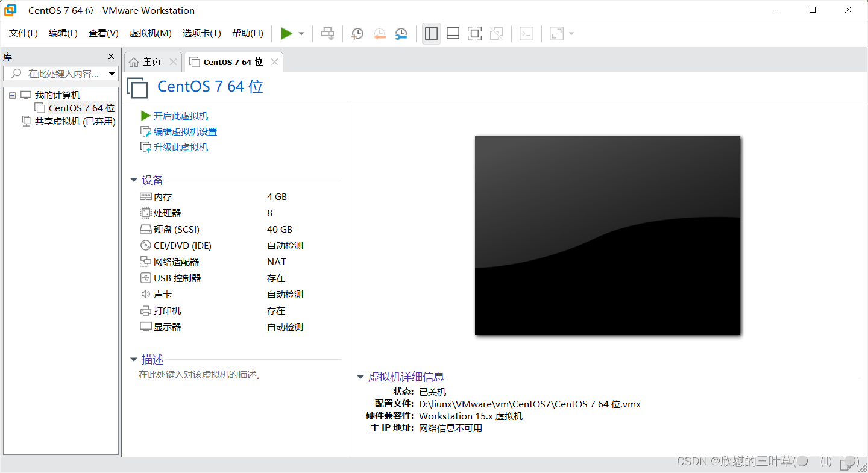Click the Take Snapshot toolbar icon

click(x=357, y=33)
